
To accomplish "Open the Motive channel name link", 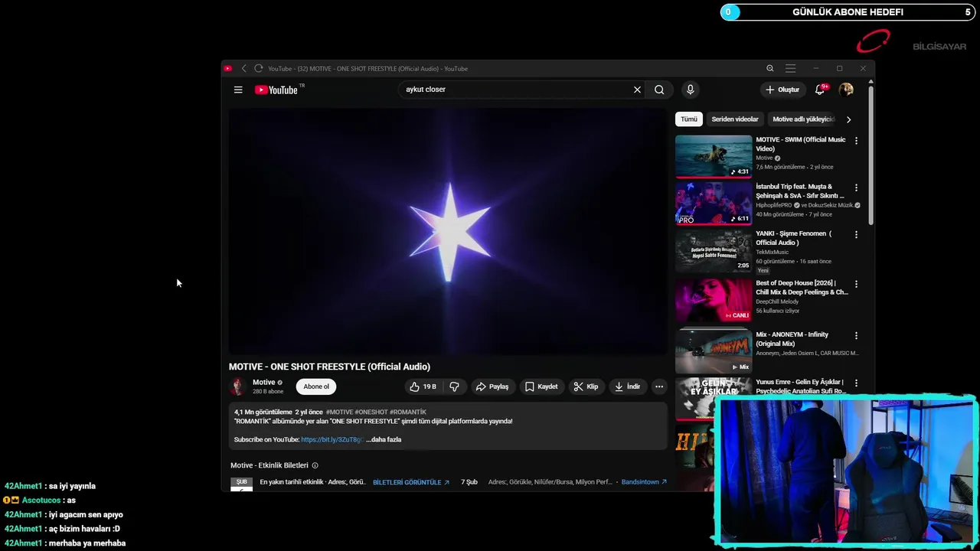I will click(x=263, y=383).
